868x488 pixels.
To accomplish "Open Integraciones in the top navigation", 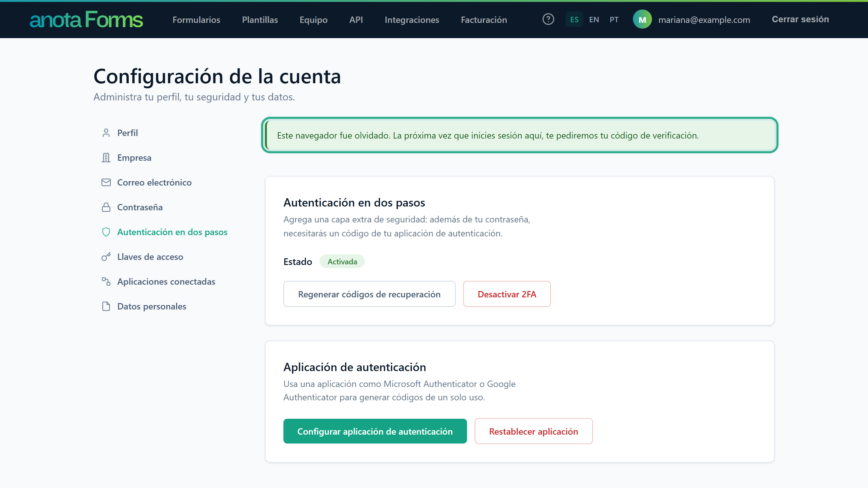I will click(412, 20).
